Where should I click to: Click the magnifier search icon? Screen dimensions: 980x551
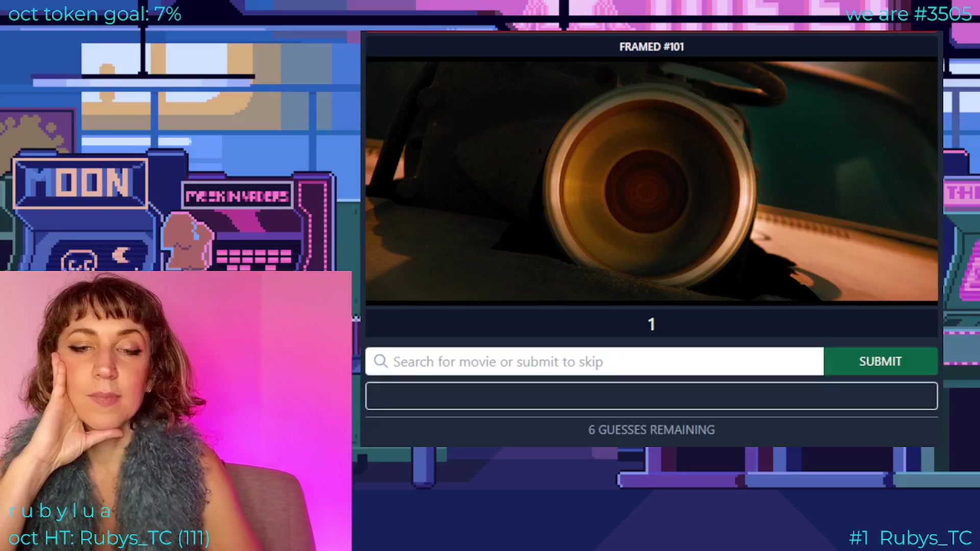(381, 361)
